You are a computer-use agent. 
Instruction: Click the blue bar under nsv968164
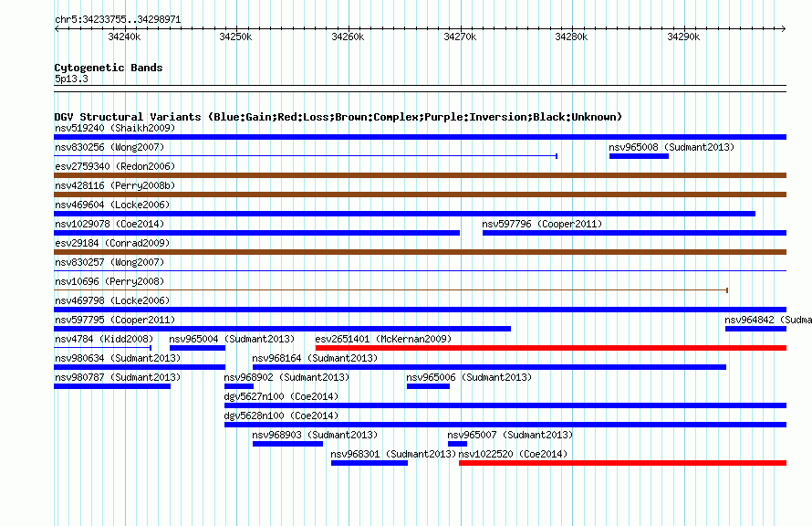(489, 367)
